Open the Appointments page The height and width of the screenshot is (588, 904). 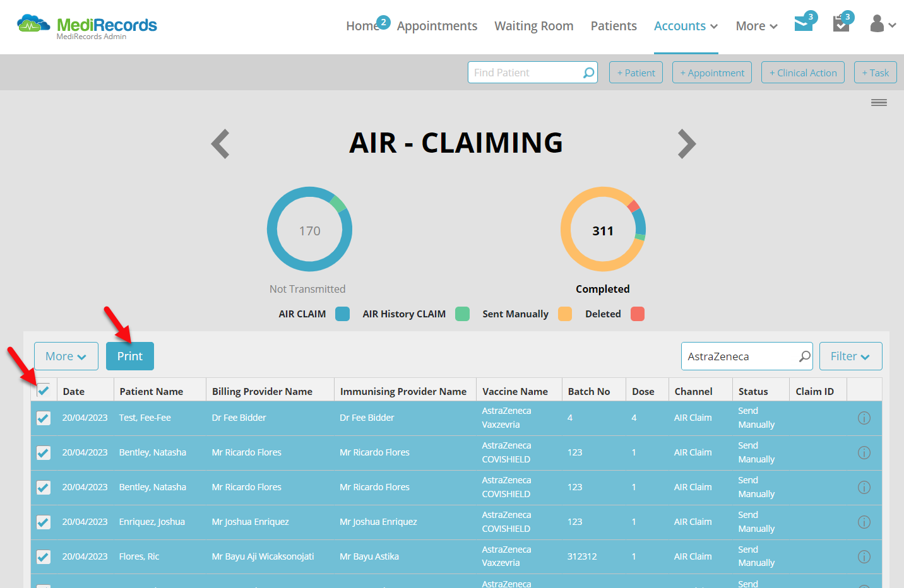[437, 26]
